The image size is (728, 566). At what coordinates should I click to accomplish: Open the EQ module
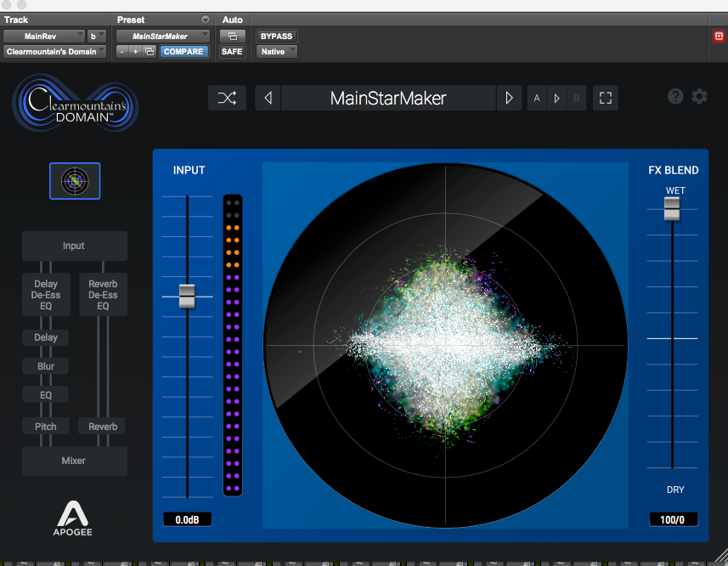[46, 395]
